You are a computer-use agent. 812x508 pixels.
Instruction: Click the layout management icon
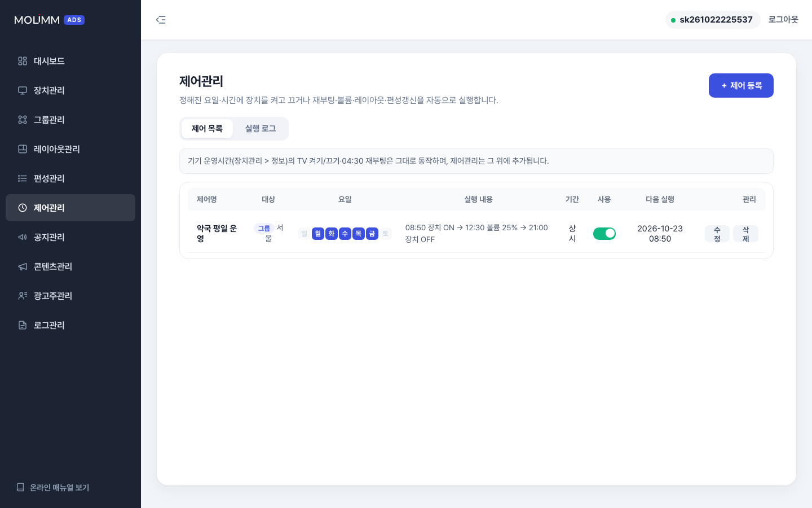[x=23, y=149]
